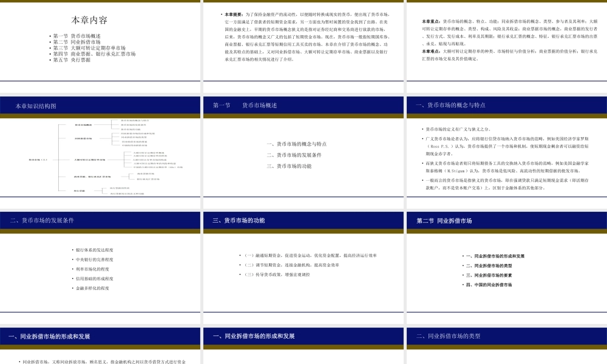Click the 央行票据 branch in knowledge map
Viewport: 607px width, 364px height.
point(78,190)
